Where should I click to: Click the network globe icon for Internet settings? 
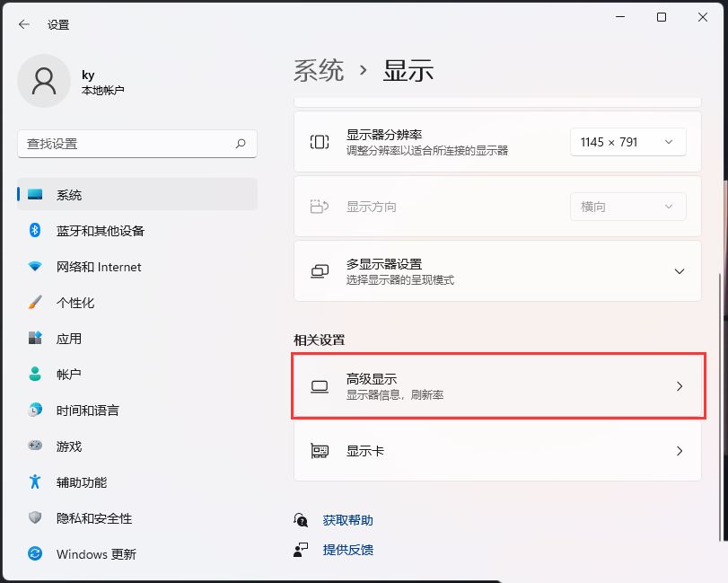[34, 267]
